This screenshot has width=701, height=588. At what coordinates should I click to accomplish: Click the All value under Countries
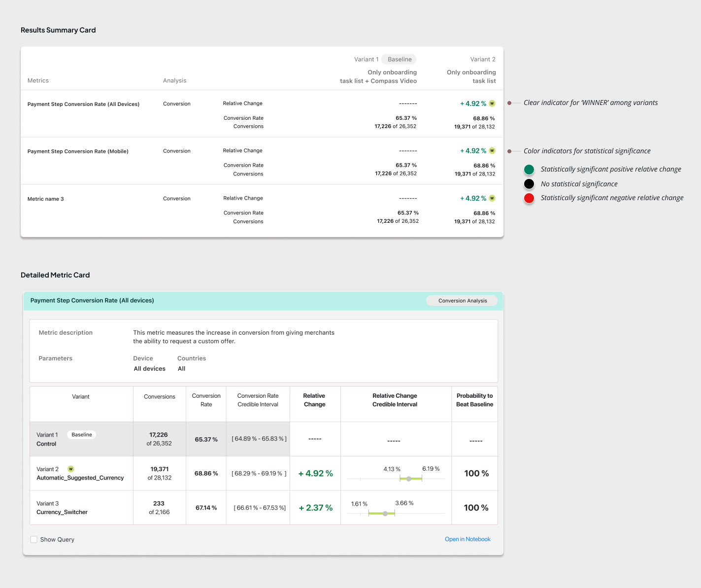pos(182,369)
